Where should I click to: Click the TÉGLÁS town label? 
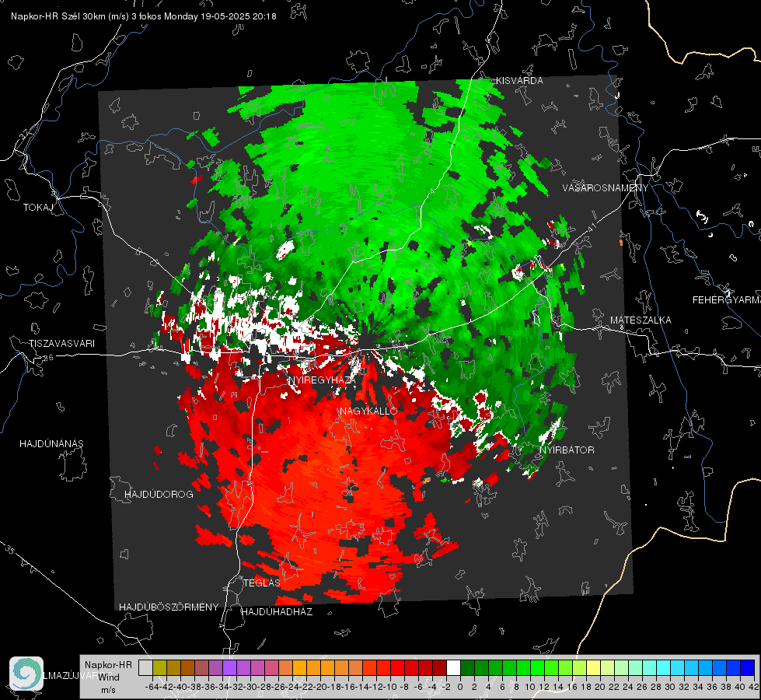pyautogui.click(x=262, y=583)
